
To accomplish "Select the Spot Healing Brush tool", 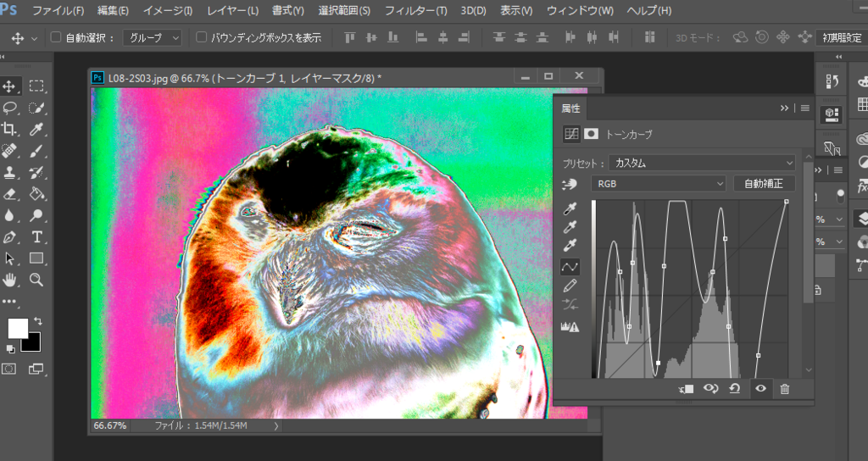I will pyautogui.click(x=9, y=151).
